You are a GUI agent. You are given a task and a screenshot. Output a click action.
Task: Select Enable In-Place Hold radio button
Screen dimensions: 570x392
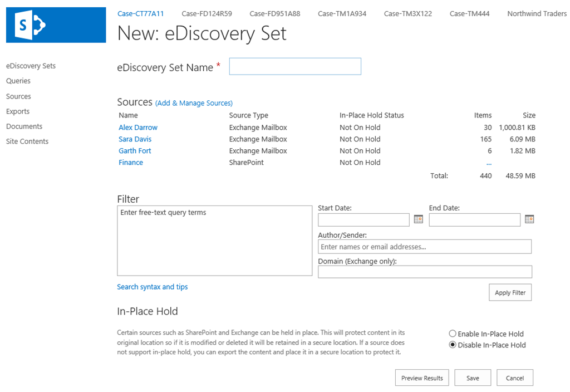click(453, 334)
